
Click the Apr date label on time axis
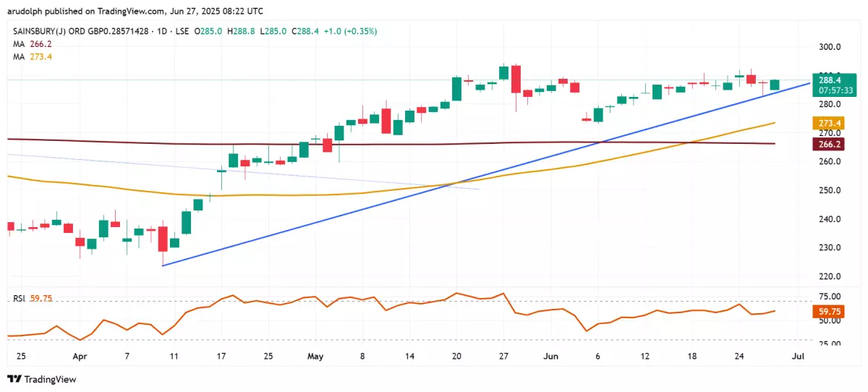click(80, 357)
